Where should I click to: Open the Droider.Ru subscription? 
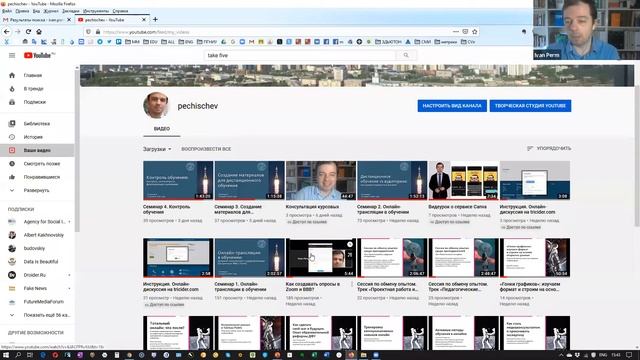[37, 275]
